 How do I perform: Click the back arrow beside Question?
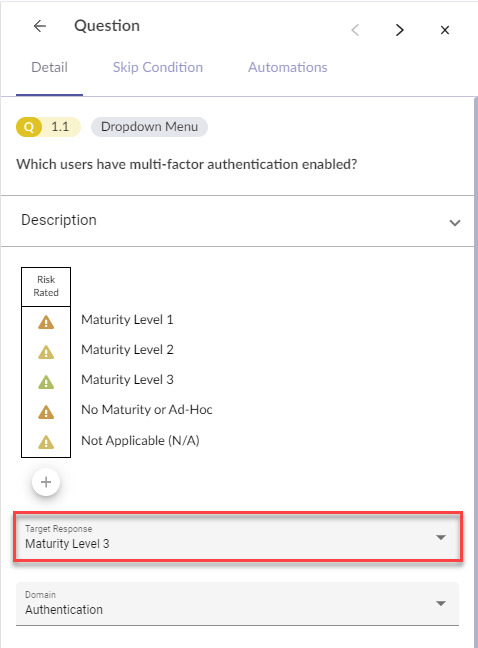[40, 26]
